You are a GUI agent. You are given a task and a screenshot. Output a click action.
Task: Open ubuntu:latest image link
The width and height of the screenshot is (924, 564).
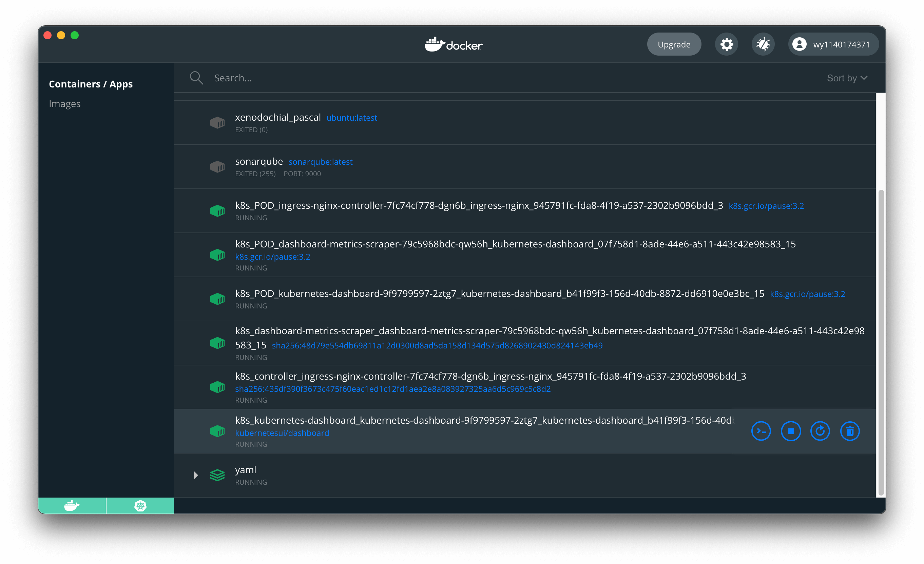coord(351,118)
